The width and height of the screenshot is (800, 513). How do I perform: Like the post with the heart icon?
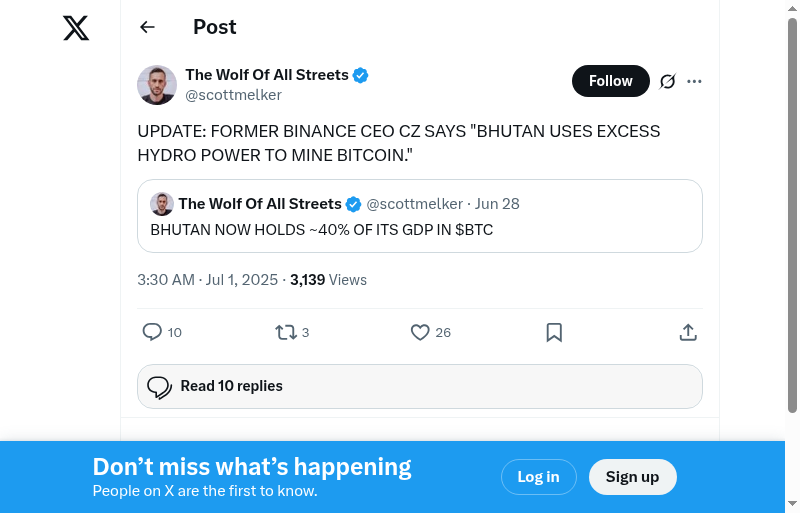[420, 332]
